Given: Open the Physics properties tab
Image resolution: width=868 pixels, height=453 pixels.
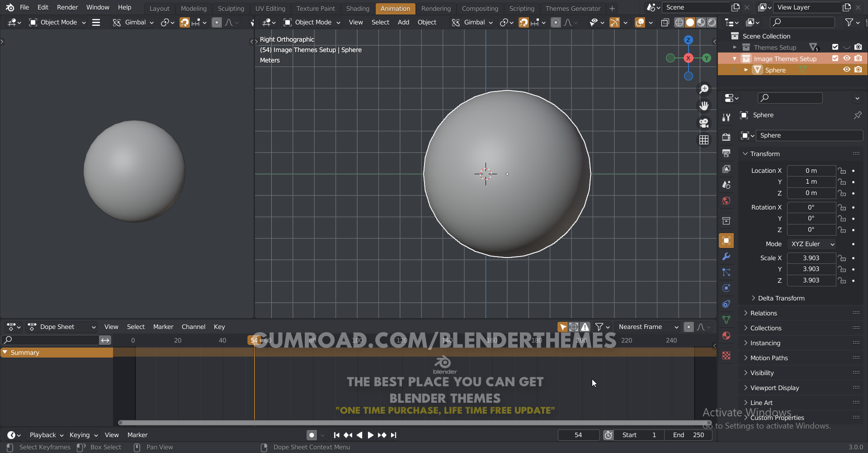Looking at the screenshot, I should coord(726,288).
